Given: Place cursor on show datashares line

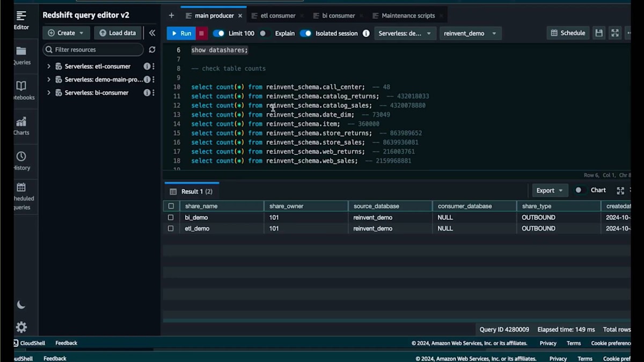Looking at the screenshot, I should pyautogui.click(x=219, y=50).
